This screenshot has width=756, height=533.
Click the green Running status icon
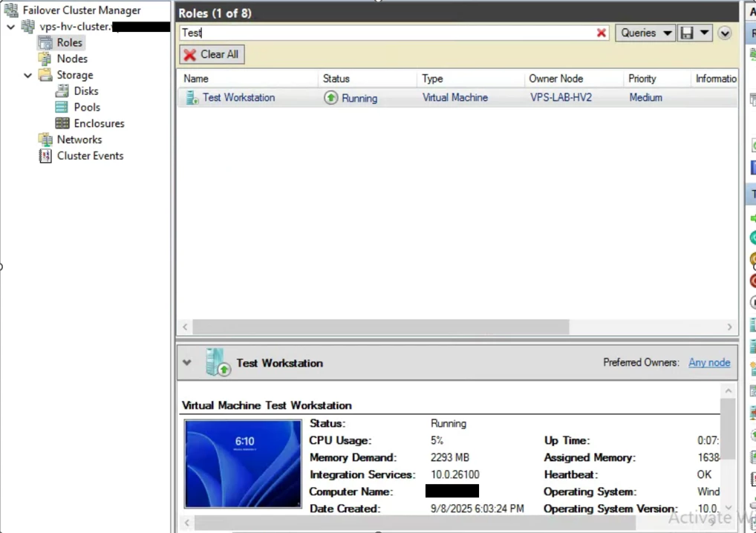pos(330,97)
